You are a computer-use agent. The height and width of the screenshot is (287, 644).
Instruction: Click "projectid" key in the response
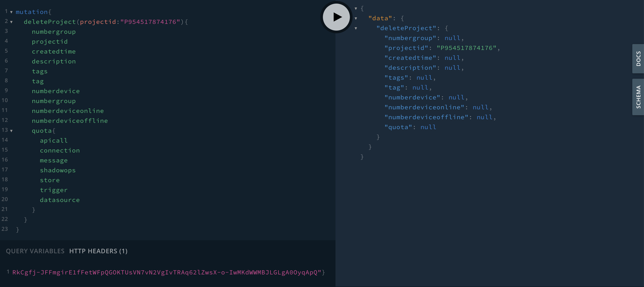[x=406, y=48]
